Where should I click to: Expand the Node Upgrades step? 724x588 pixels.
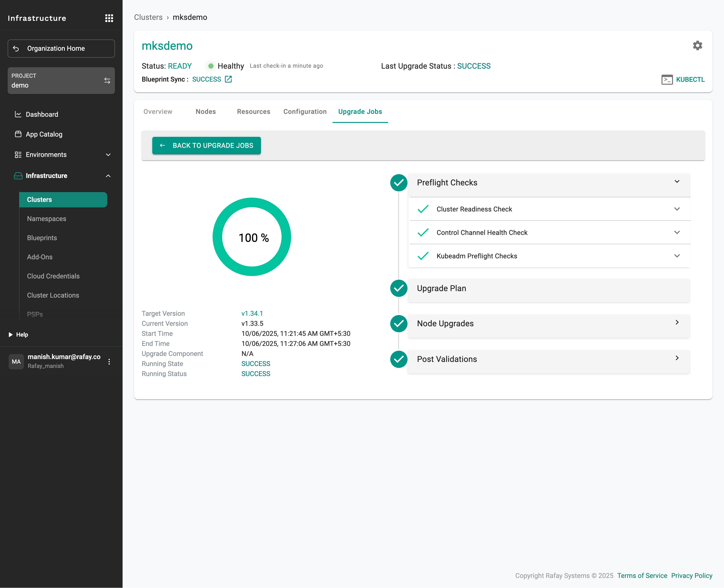[x=677, y=322]
